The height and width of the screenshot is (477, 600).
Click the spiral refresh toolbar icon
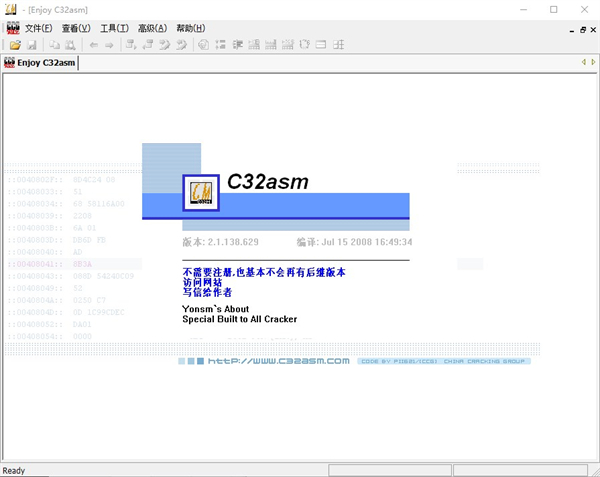(204, 45)
